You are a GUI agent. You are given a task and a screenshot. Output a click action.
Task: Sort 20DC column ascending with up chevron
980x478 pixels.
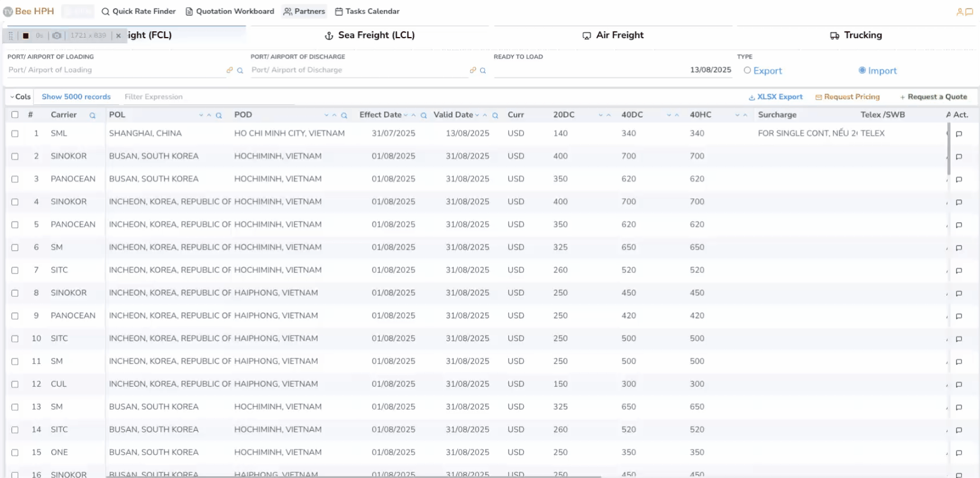(609, 115)
